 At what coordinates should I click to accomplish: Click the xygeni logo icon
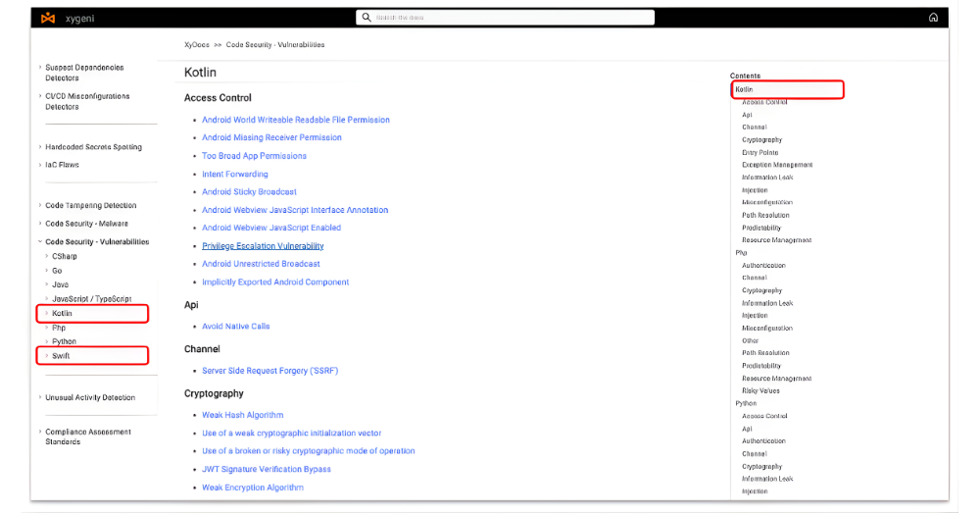tap(48, 18)
